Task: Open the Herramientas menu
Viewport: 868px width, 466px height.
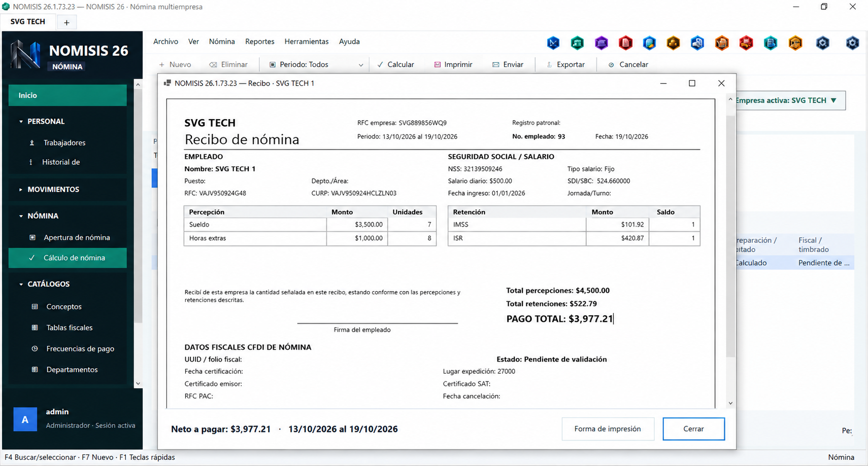Action: coord(307,42)
